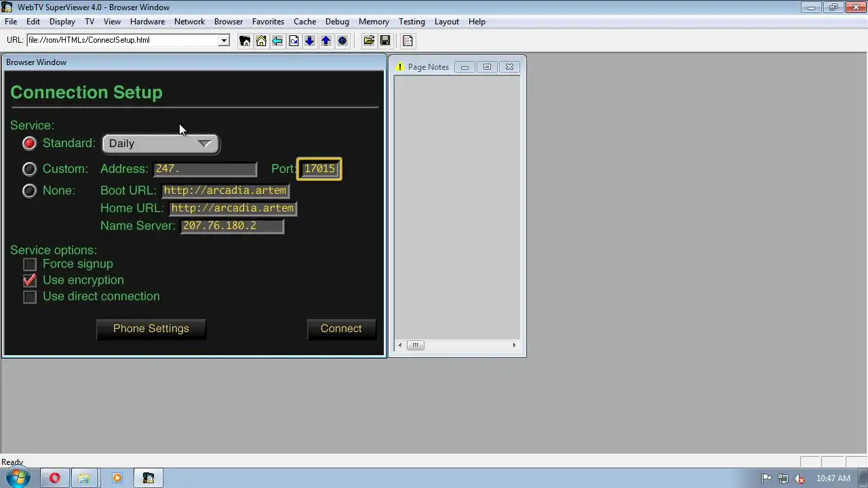The height and width of the screenshot is (488, 868).
Task: Open the Network menu
Action: (189, 22)
